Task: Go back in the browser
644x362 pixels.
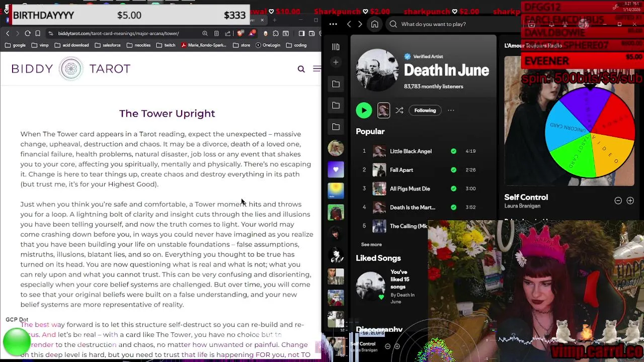Action: pyautogui.click(x=8, y=33)
